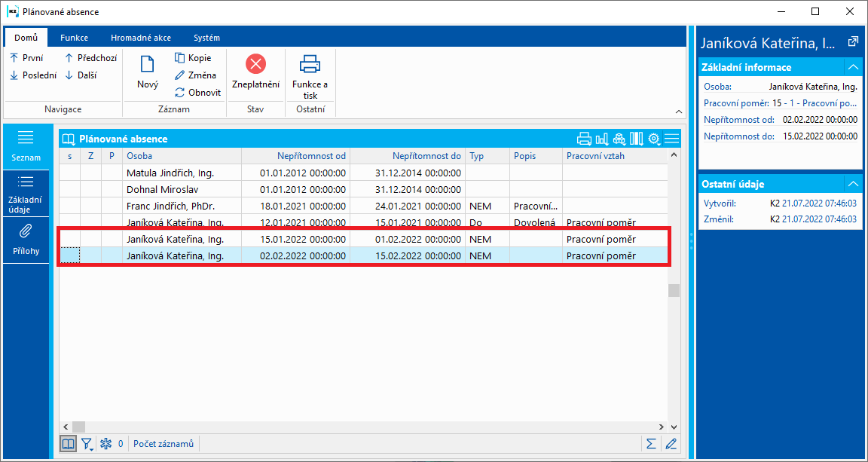Click the vertical scrollbar down arrow
The height and width of the screenshot is (462, 868).
click(x=673, y=427)
